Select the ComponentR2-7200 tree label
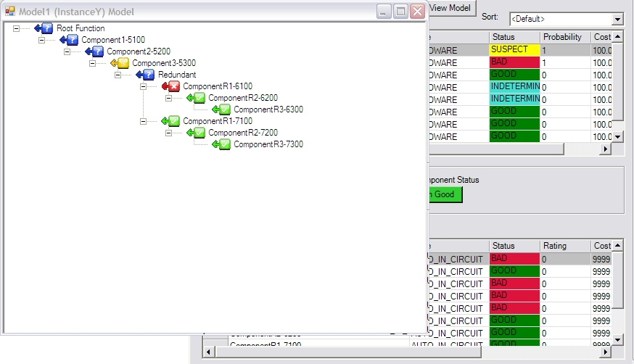 coord(243,133)
